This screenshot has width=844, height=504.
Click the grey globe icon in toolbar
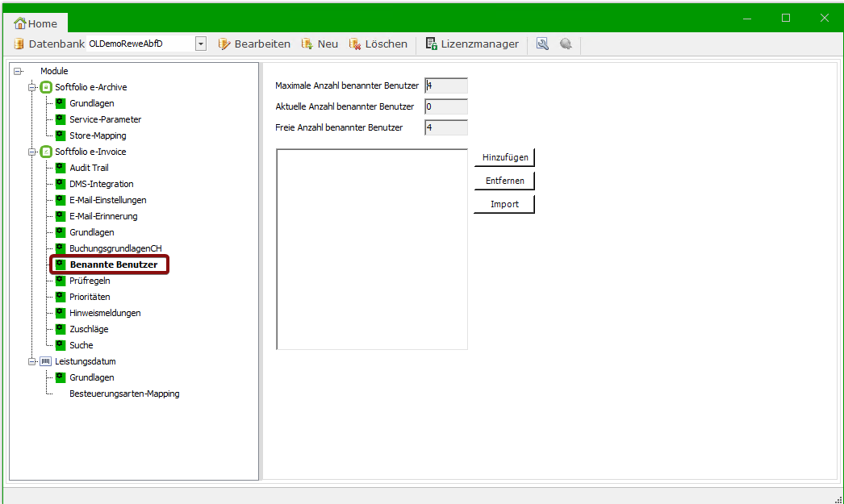(566, 44)
